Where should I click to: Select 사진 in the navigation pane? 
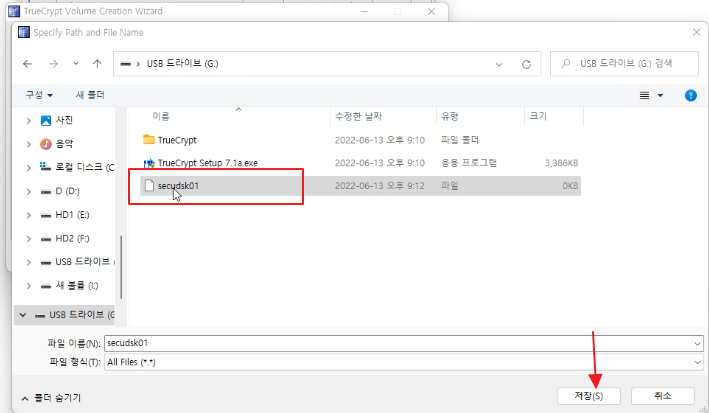(x=64, y=120)
